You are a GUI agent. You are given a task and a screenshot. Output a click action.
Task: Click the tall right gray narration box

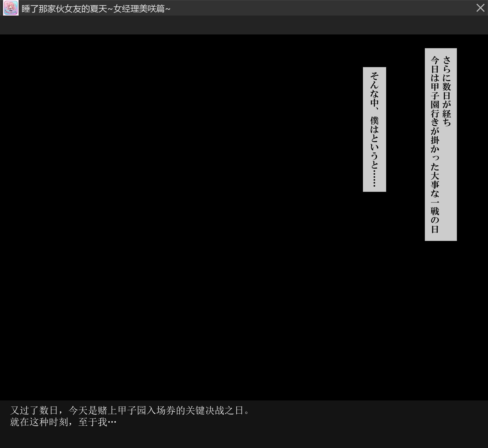pos(441,144)
